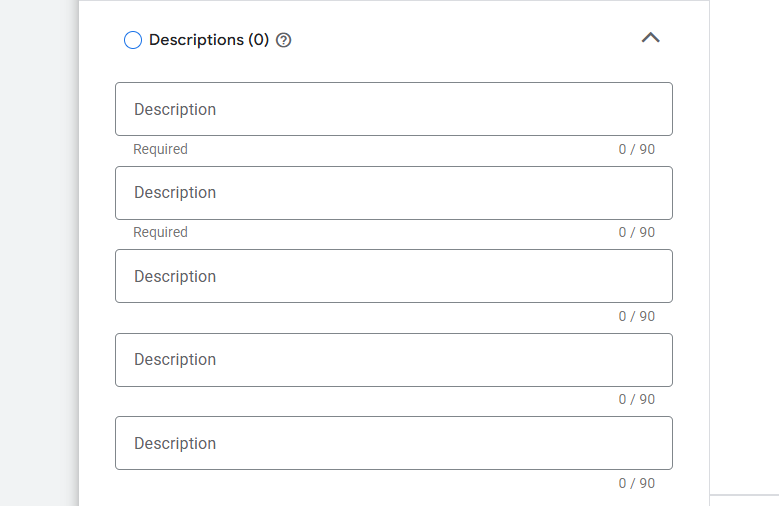The width and height of the screenshot is (779, 506).
Task: Click the fifth field's 0 / 90 counter
Action: point(636,483)
